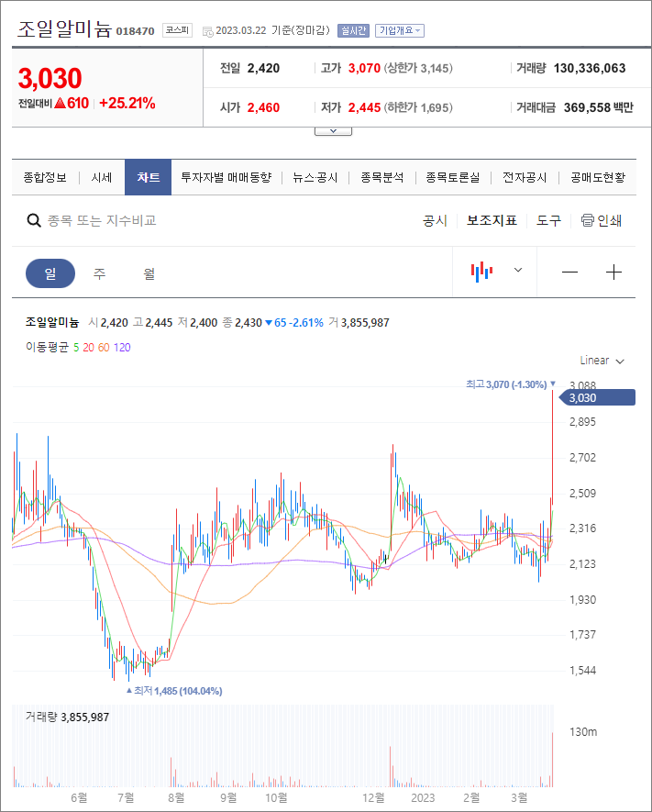Click the 공시 chart option
This screenshot has width=652, height=812.
point(435,220)
